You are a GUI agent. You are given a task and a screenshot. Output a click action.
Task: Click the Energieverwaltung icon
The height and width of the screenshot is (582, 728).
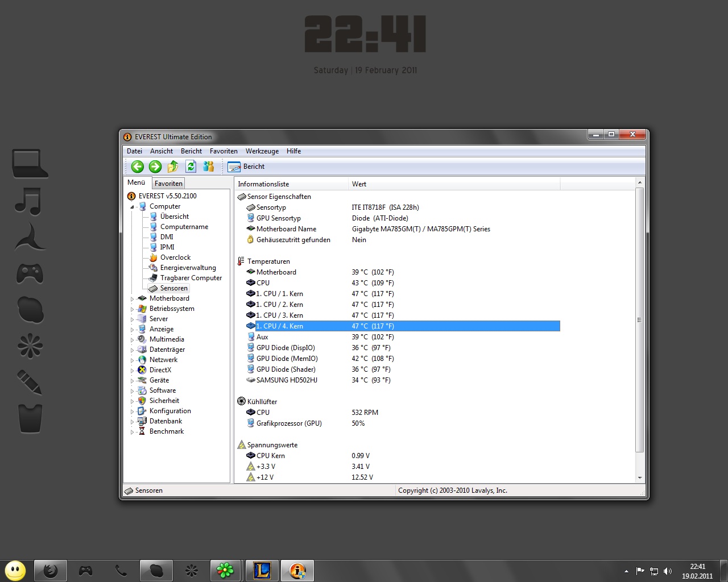click(153, 268)
